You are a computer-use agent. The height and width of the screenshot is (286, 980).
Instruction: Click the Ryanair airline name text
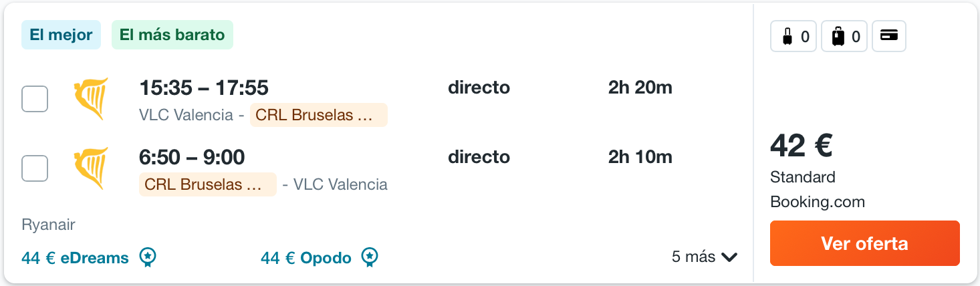tap(48, 224)
